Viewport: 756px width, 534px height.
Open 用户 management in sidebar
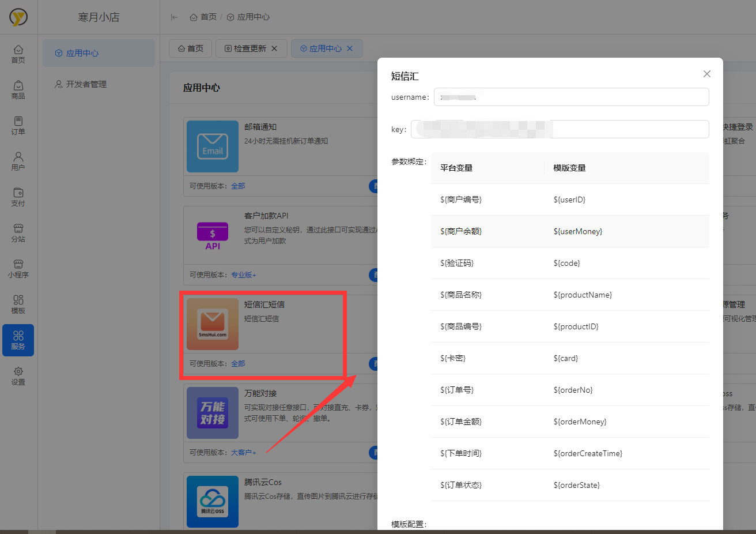tap(18, 161)
